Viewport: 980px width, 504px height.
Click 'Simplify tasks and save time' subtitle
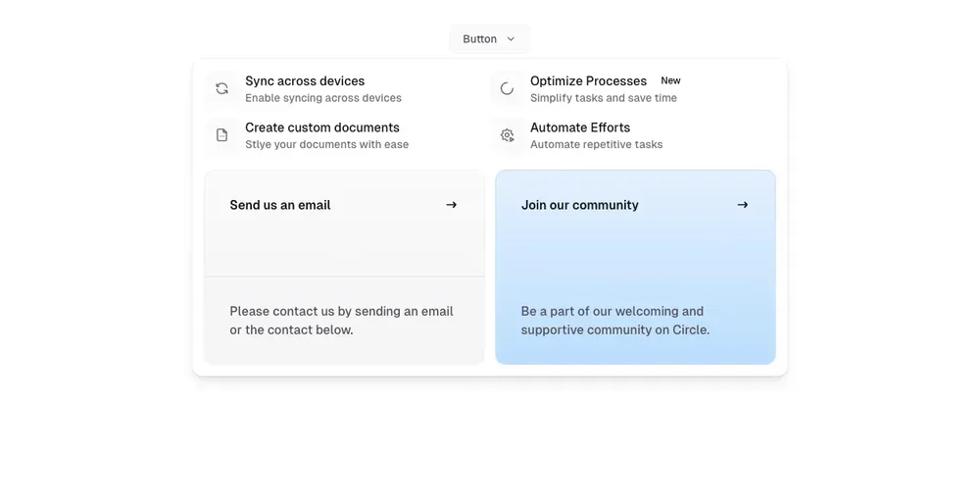pos(603,98)
